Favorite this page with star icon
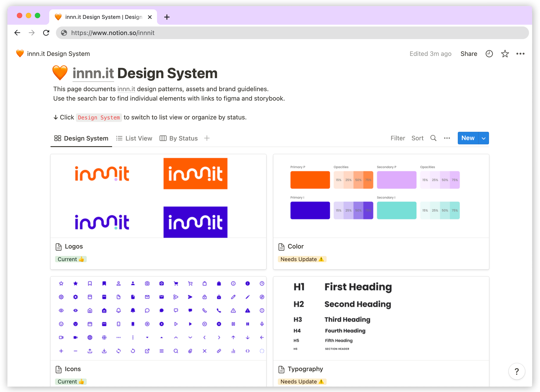Screen dimensions: 540x392 505,54
